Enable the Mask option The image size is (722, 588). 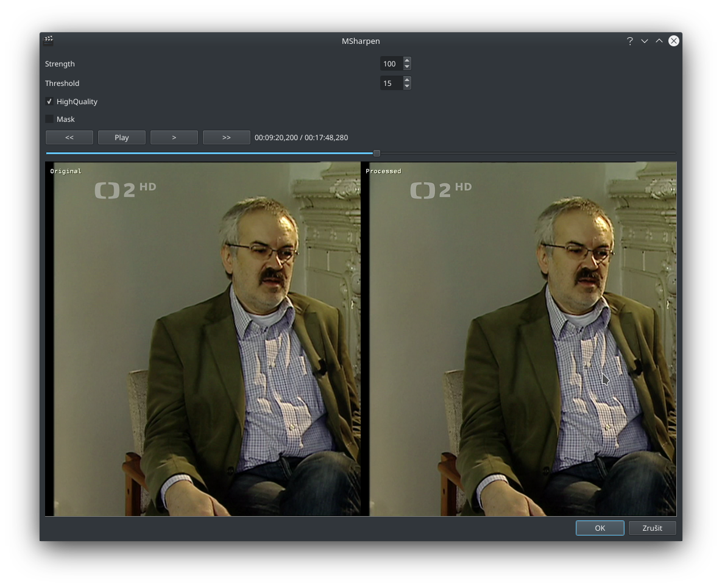(x=49, y=119)
